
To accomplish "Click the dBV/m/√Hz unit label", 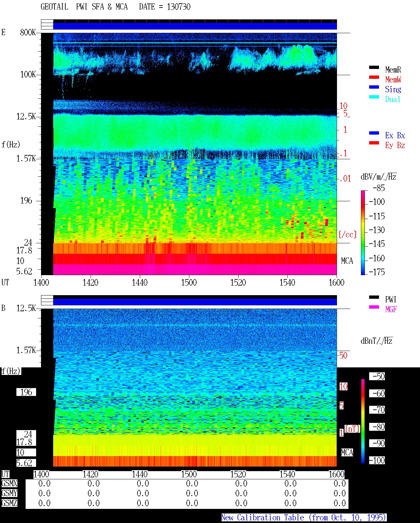I will [379, 177].
